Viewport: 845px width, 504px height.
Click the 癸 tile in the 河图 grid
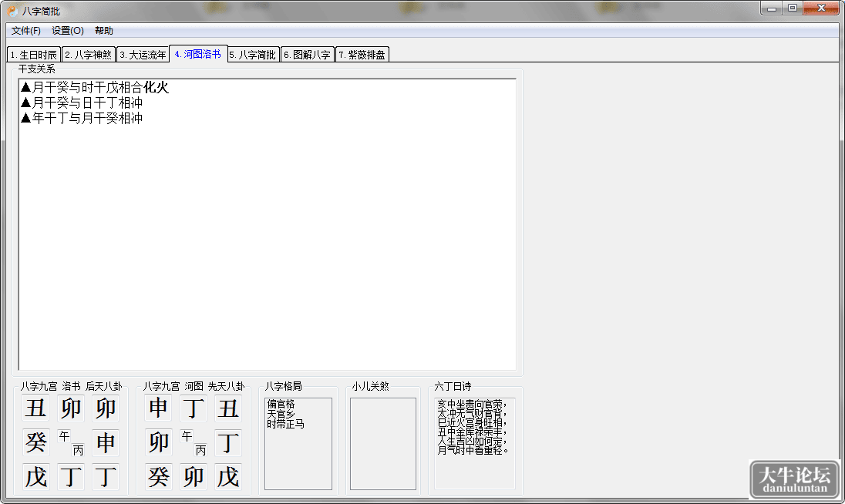pos(159,476)
